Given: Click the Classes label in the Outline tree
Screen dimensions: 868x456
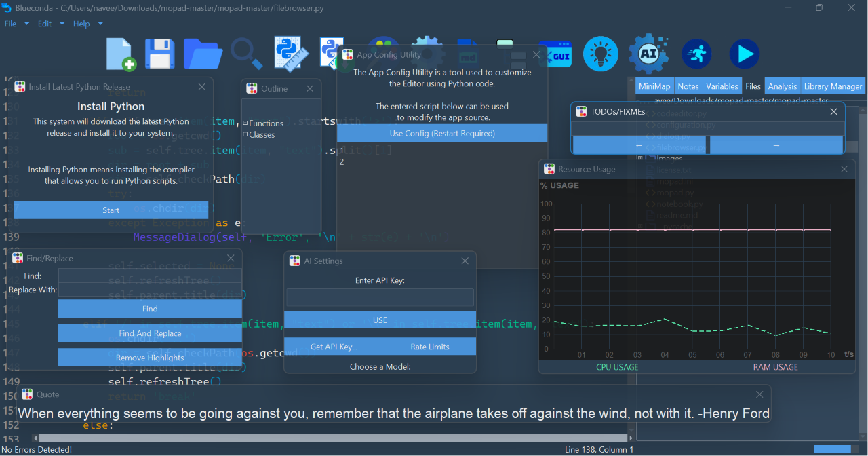Looking at the screenshot, I should [262, 135].
